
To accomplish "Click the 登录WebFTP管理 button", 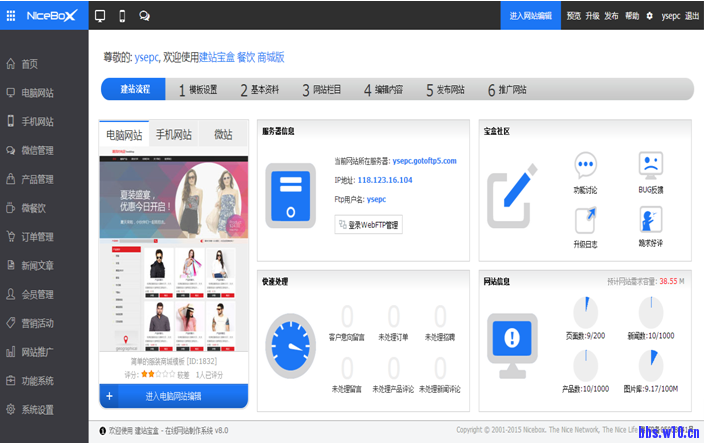I will 368,225.
